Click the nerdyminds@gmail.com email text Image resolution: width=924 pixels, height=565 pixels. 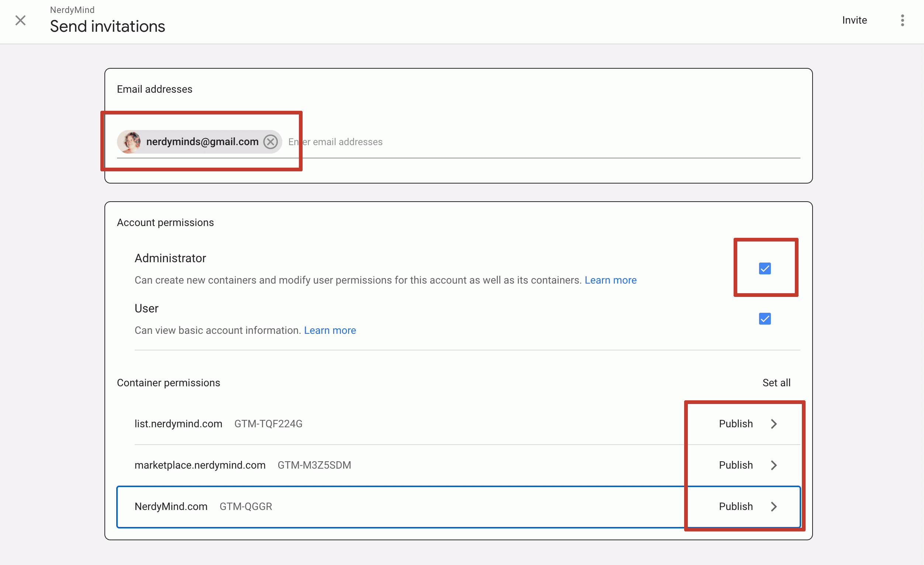(203, 142)
